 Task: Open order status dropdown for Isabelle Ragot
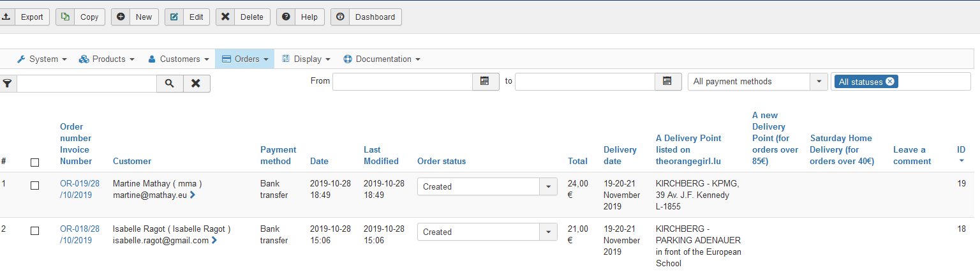click(549, 232)
